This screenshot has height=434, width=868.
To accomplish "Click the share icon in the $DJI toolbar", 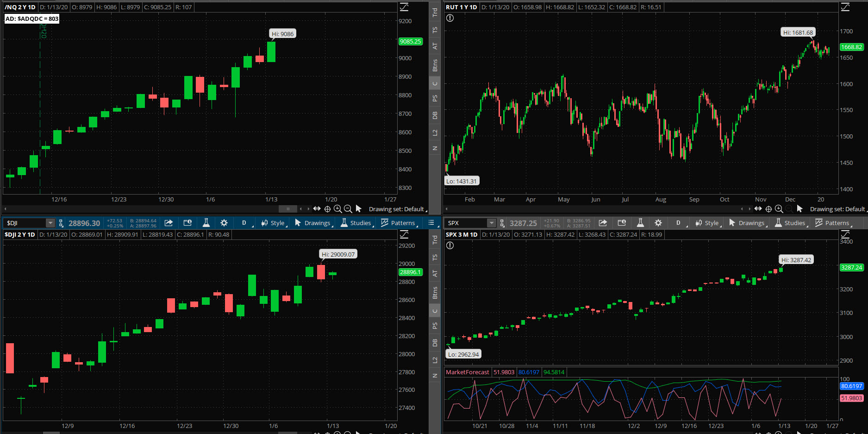I will click(x=169, y=223).
